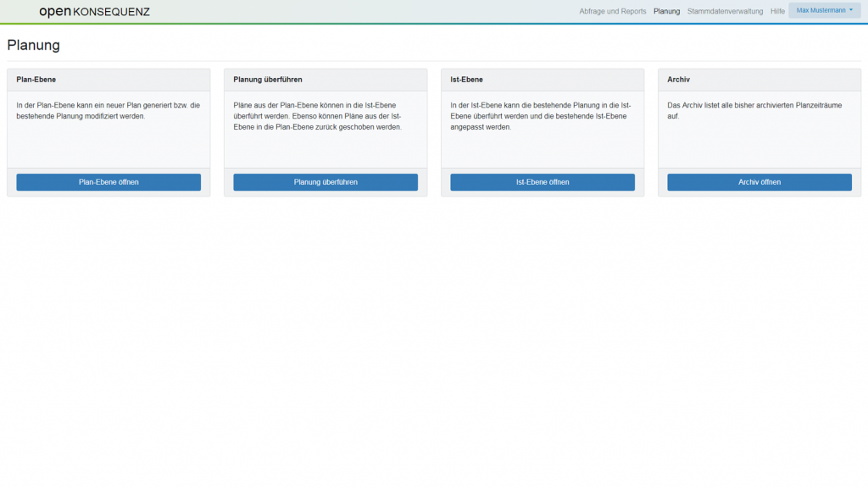Open the Abfrage und Reports menu
Image resolution: width=868 pixels, height=488 pixels.
(x=612, y=11)
